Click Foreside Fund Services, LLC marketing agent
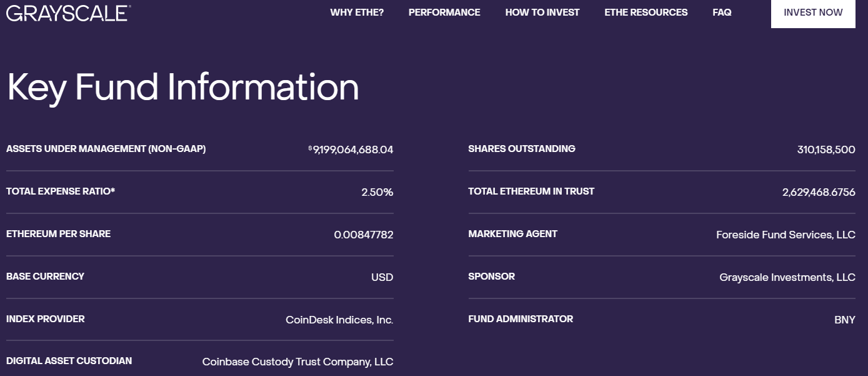The width and height of the screenshot is (868, 376). 786,234
